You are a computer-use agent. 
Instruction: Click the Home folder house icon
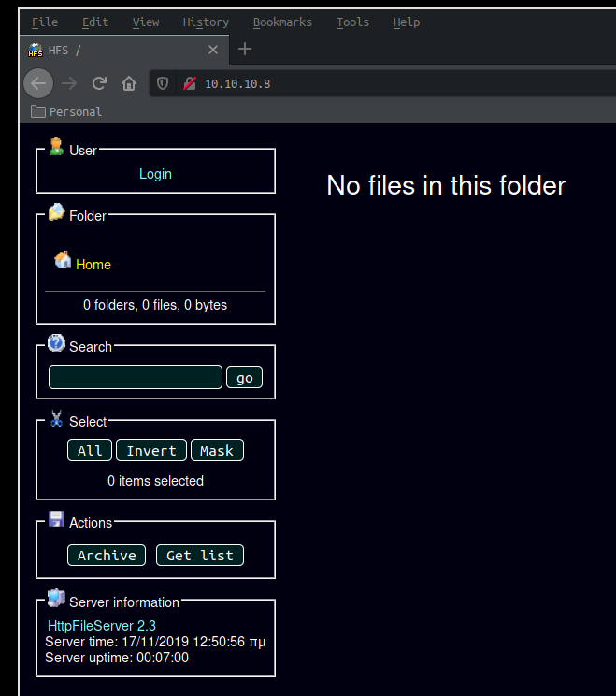(x=63, y=260)
